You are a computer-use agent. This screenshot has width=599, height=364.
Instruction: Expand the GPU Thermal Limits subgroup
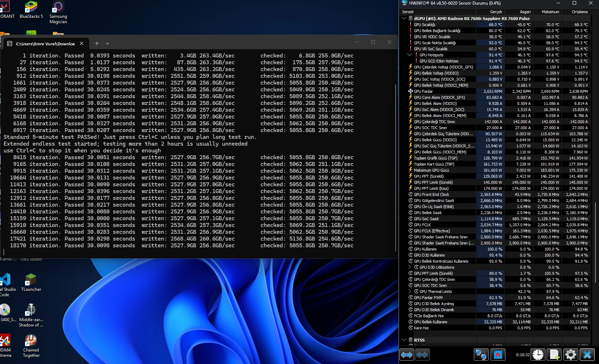point(410,292)
